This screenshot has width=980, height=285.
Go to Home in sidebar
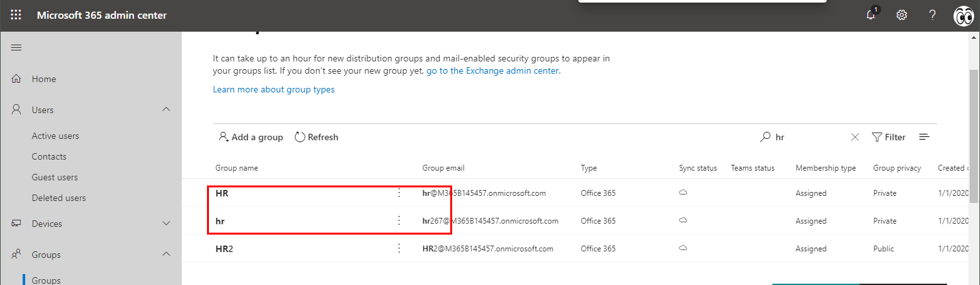click(x=43, y=79)
